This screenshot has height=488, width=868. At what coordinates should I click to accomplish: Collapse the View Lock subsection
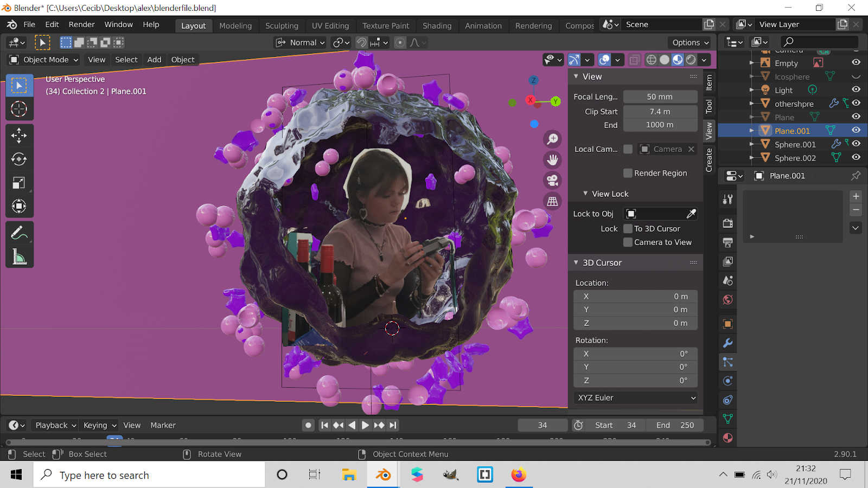[x=585, y=194]
